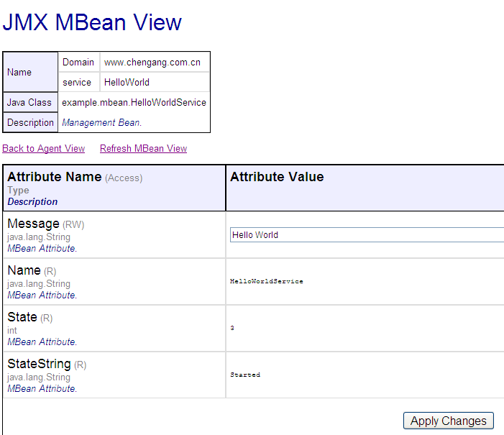Click the Back to Agent View link
Viewport: 504px width, 435px height.
click(43, 149)
